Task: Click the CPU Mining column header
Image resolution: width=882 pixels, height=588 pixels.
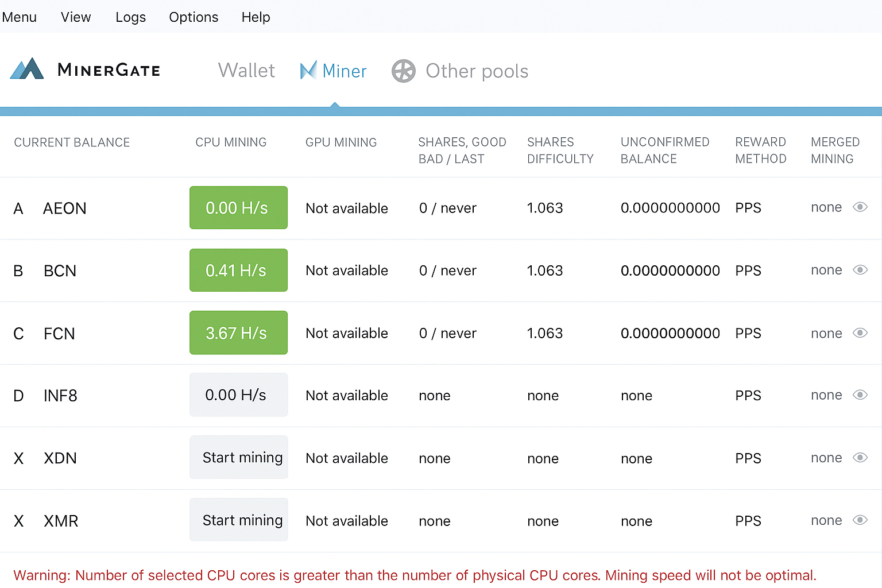Action: coord(231,142)
